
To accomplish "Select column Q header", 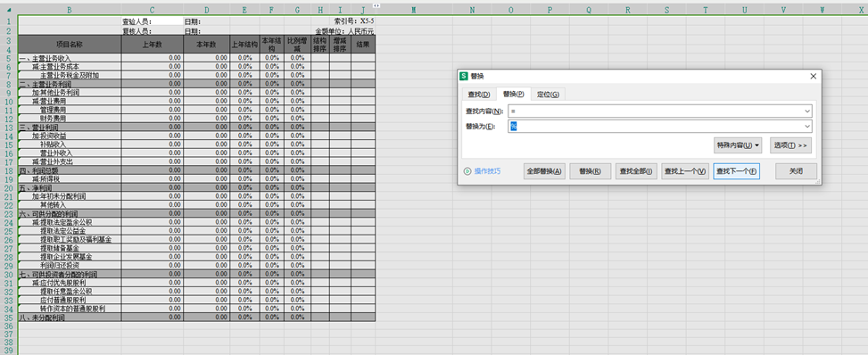I will [589, 10].
